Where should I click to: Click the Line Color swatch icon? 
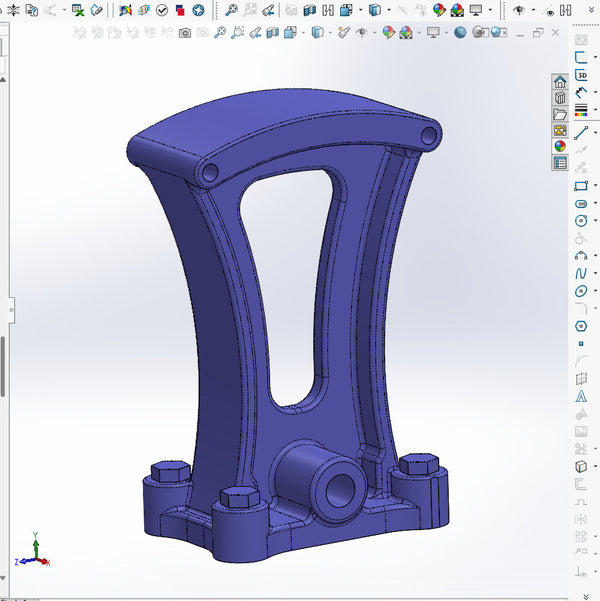(x=580, y=111)
